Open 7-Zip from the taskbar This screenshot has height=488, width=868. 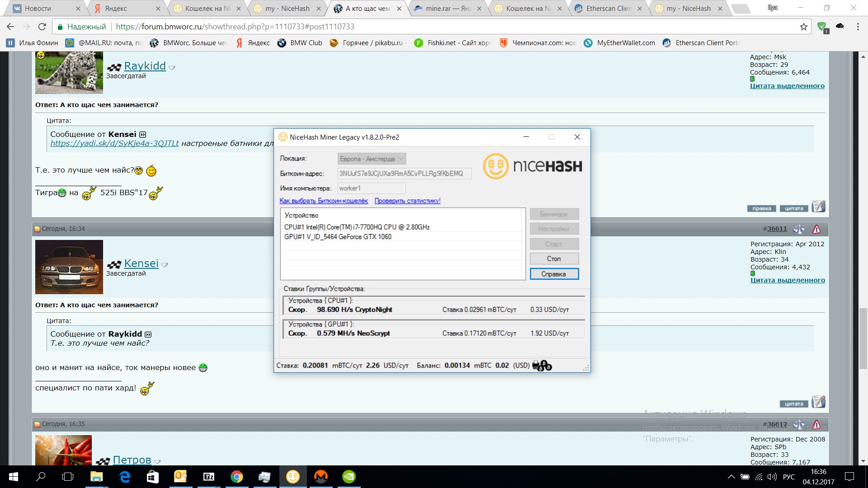(x=208, y=477)
